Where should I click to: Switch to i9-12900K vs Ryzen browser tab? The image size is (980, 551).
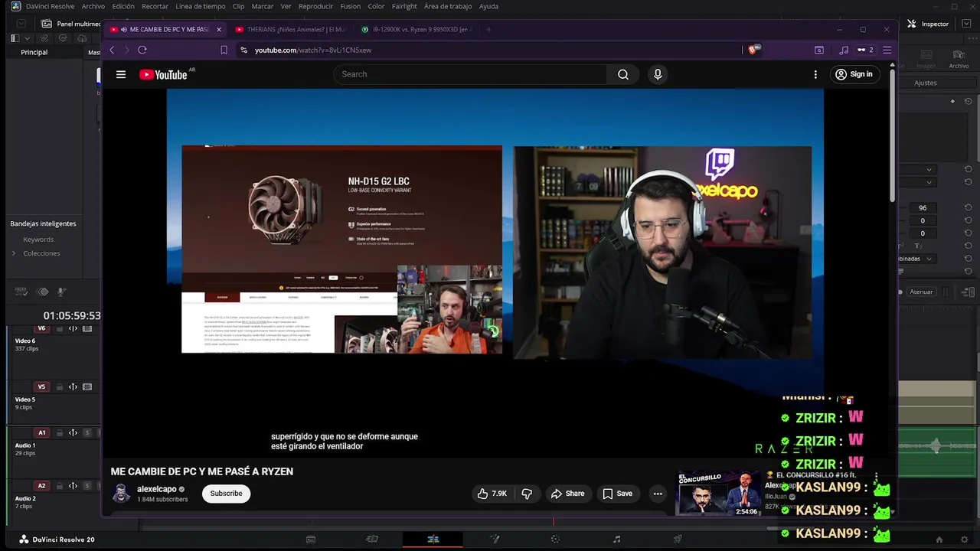417,29
